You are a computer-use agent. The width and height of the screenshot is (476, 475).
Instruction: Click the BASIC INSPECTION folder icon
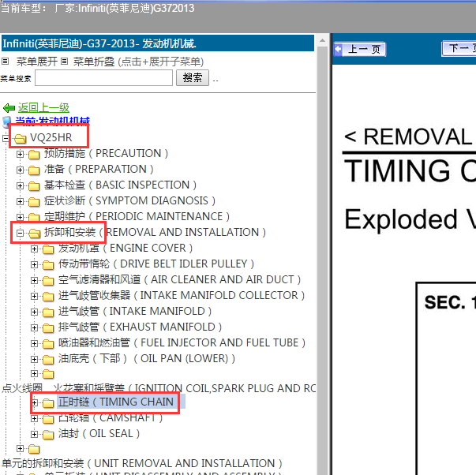point(34,186)
